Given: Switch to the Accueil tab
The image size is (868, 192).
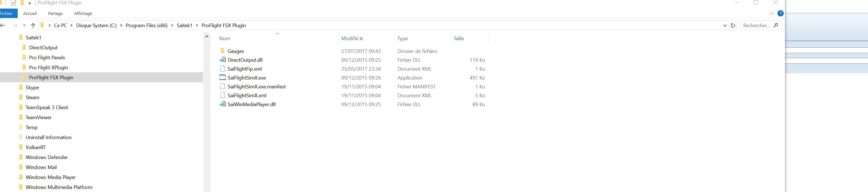Looking at the screenshot, I should 30,14.
